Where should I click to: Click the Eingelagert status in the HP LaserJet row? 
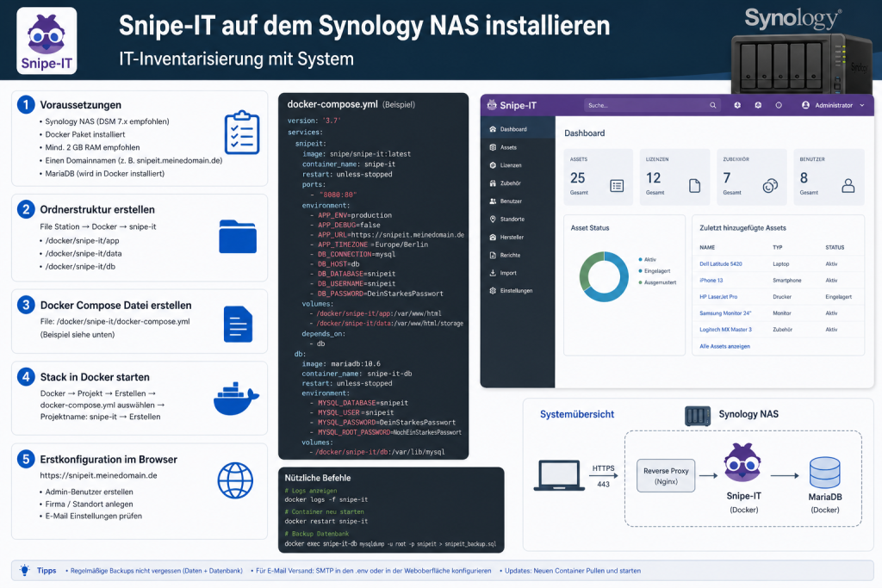coord(839,297)
